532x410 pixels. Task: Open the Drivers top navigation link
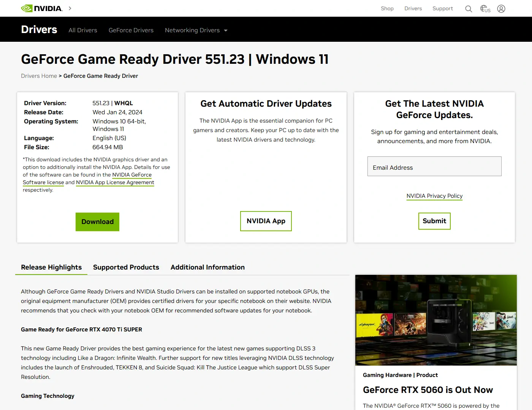click(x=413, y=8)
